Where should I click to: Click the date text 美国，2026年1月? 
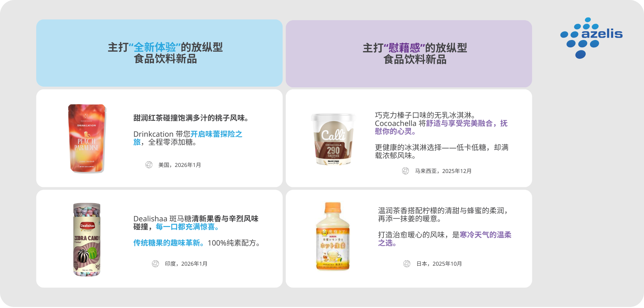[180, 165]
